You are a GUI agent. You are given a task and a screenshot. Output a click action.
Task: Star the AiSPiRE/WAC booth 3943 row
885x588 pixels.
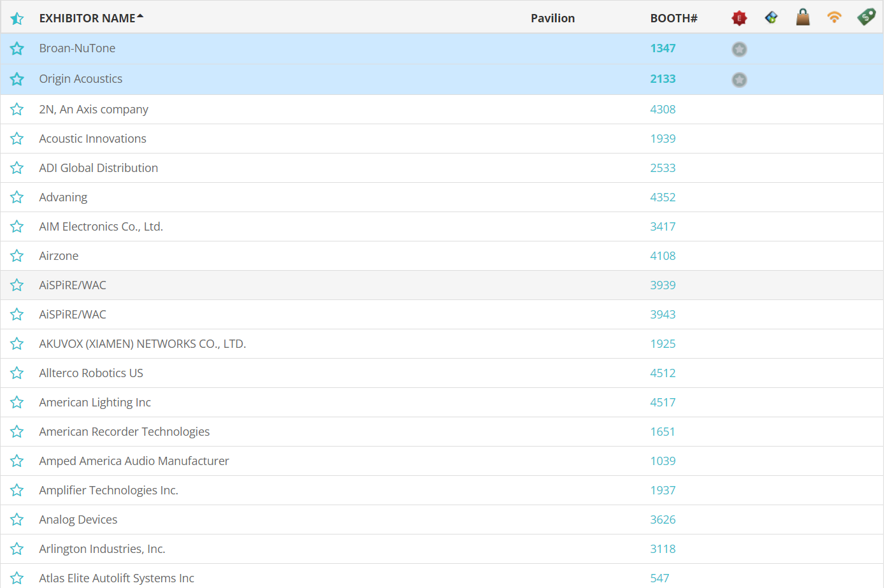[17, 315]
